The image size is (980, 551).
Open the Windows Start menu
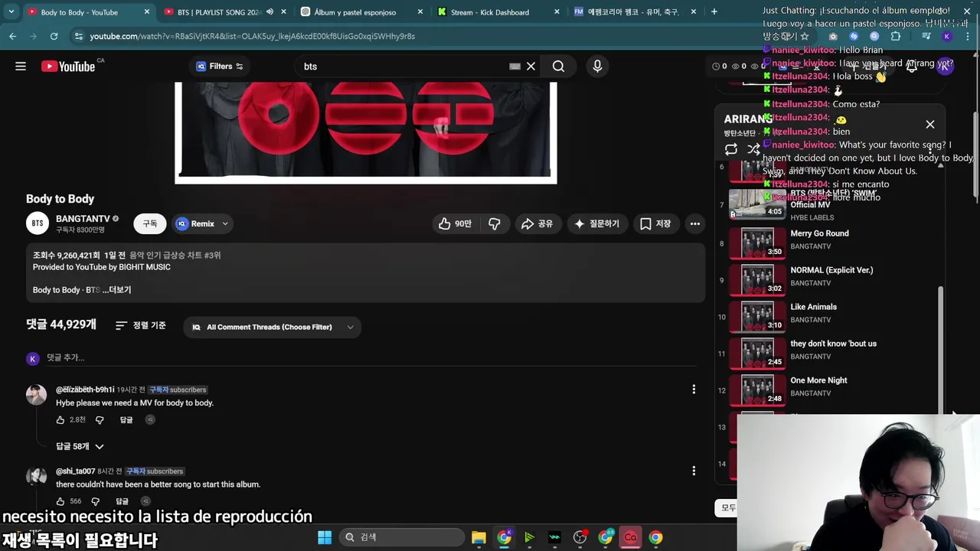(x=325, y=537)
